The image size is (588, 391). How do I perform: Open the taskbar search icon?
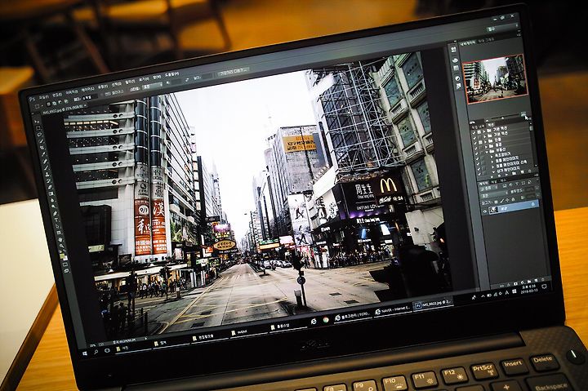click(x=96, y=352)
